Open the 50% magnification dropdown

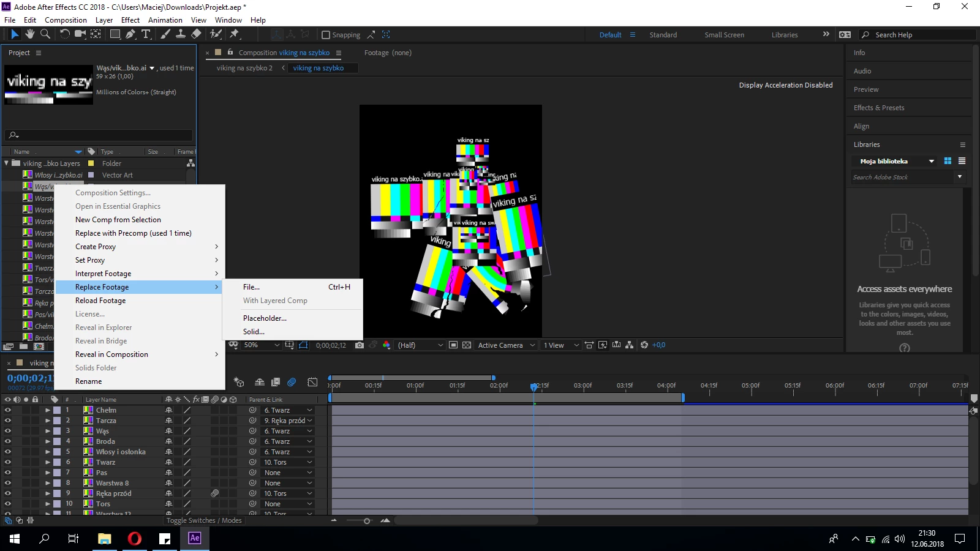click(262, 345)
